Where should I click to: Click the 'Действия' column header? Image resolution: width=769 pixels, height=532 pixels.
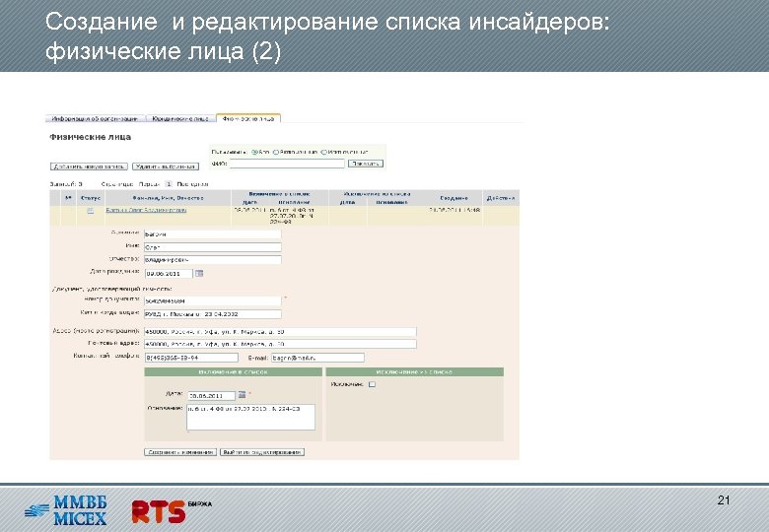[501, 198]
